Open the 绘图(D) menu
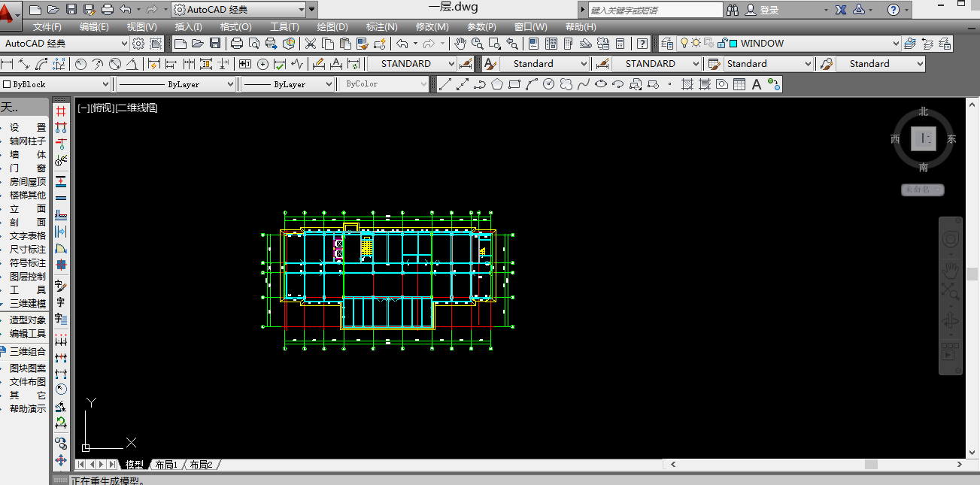The image size is (980, 485). (332, 26)
